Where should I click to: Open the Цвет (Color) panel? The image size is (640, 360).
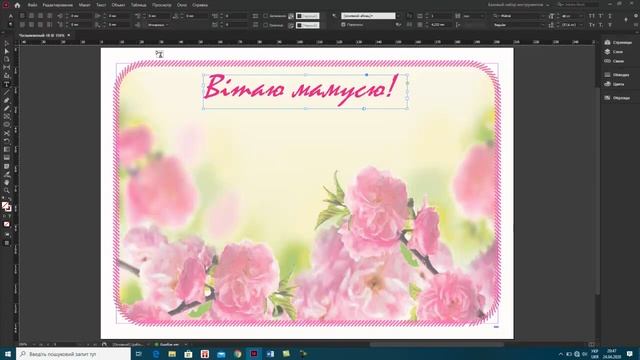tap(614, 84)
